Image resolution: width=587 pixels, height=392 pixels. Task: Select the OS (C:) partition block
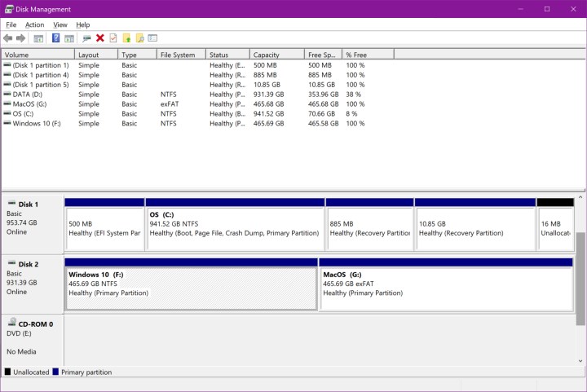coord(234,227)
